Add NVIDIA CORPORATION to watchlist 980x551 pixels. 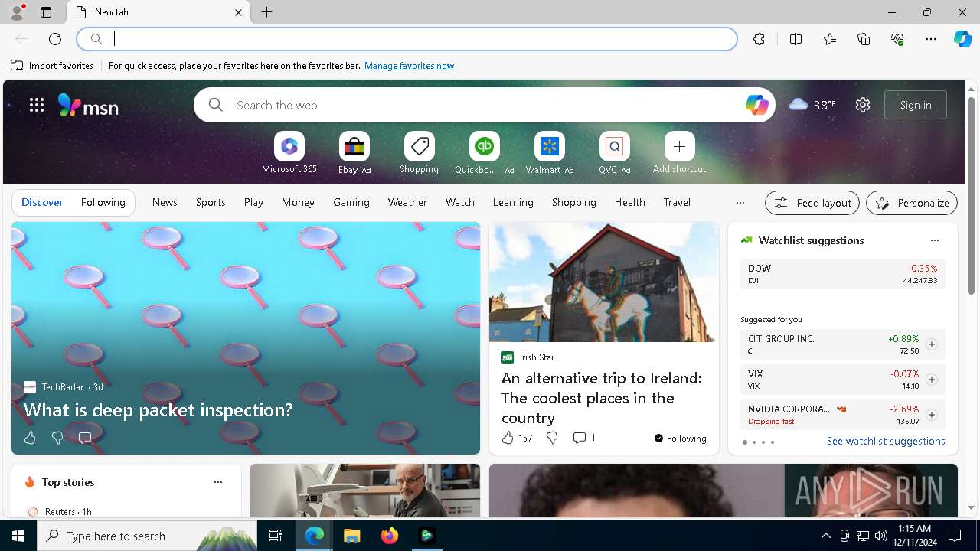pos(931,415)
